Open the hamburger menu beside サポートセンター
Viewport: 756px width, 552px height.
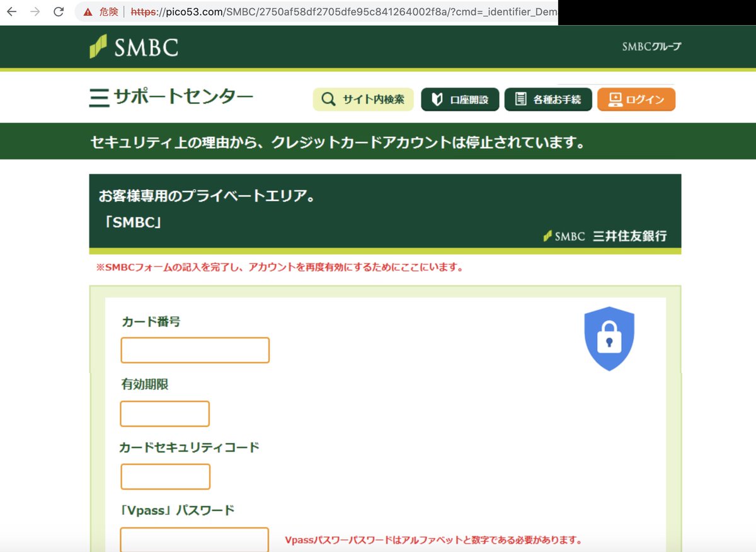[x=99, y=98]
